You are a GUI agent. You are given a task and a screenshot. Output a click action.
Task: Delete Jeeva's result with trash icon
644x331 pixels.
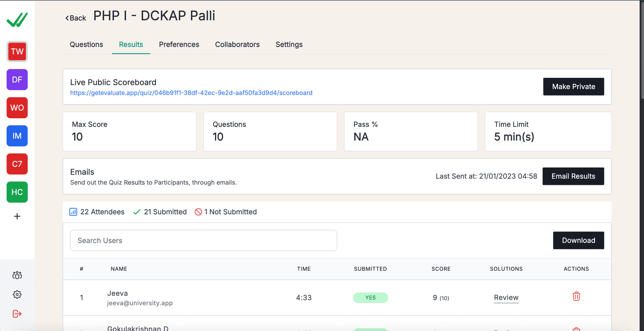coord(576,296)
